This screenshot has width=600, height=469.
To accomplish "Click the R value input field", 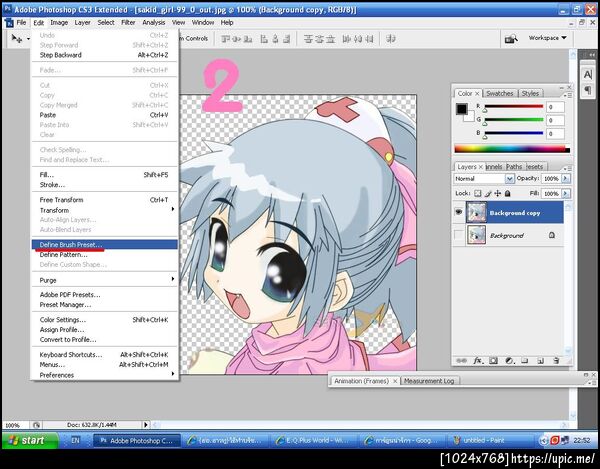I will click(x=555, y=107).
